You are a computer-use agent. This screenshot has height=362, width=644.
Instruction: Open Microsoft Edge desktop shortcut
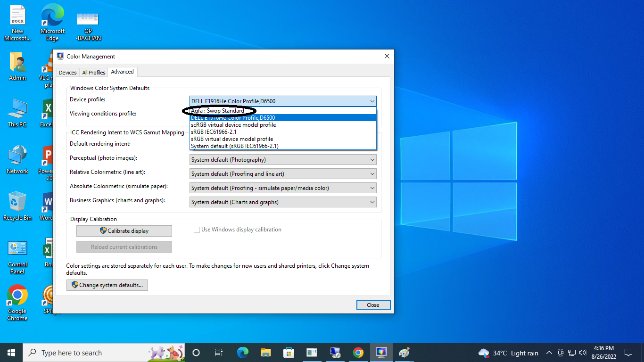tap(52, 23)
